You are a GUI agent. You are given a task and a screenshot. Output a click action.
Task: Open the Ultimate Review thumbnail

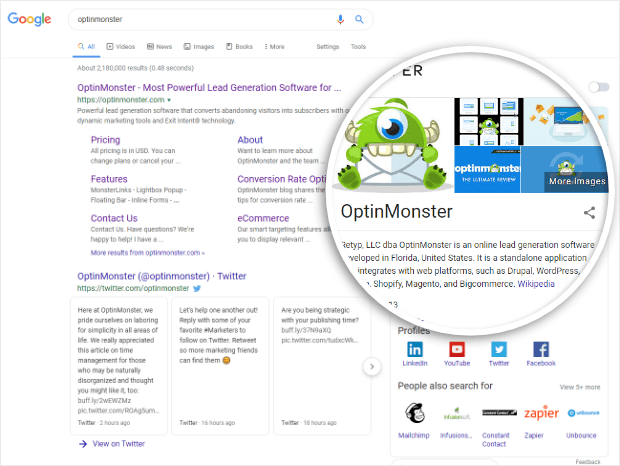487,170
